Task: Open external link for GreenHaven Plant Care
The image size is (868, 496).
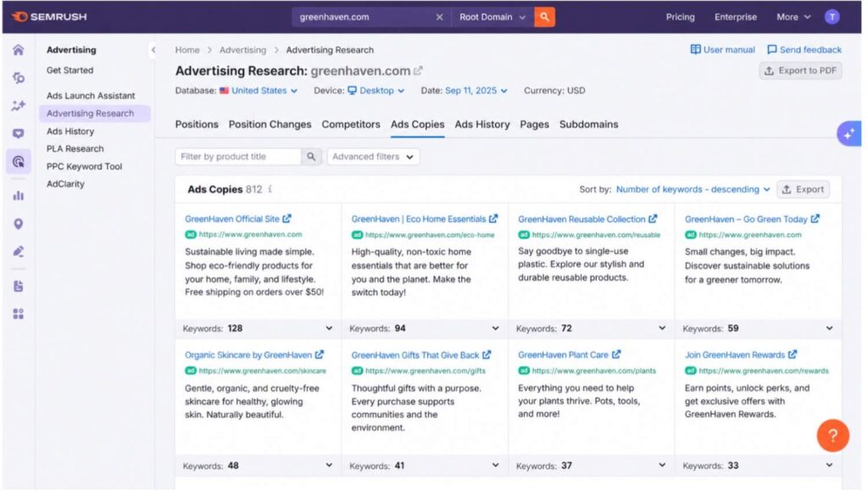Action: [x=616, y=354]
